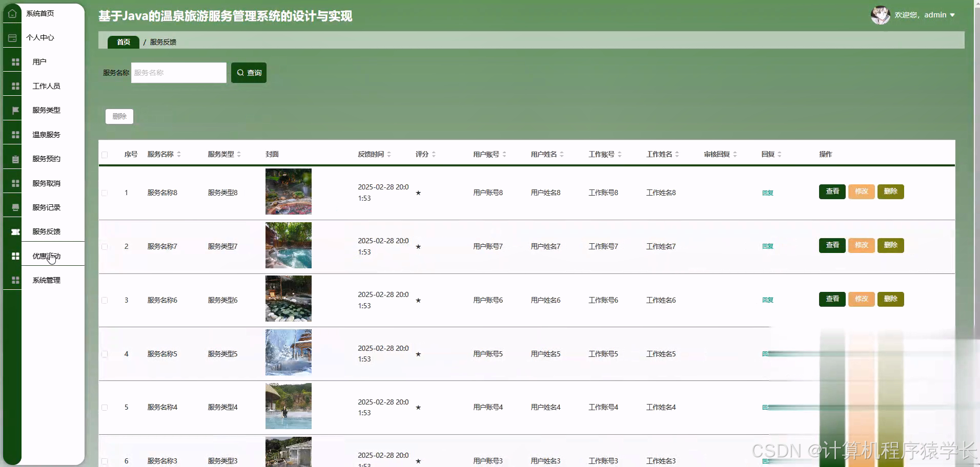Click the clipboard icon beside 服务预约

click(x=15, y=159)
